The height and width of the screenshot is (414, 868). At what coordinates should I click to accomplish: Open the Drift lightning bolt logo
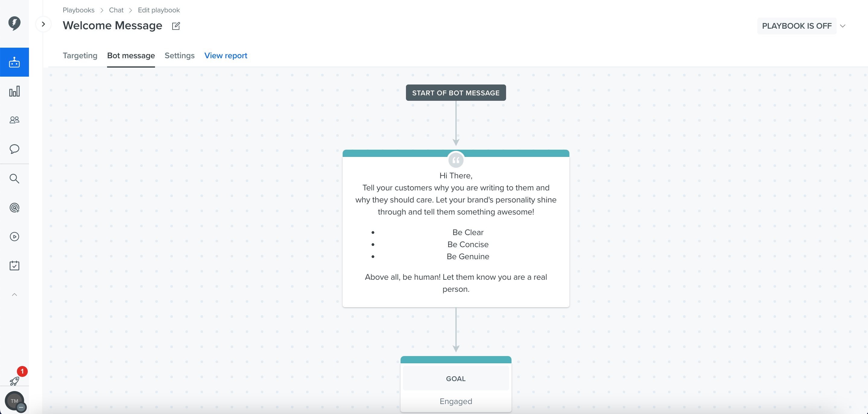14,23
